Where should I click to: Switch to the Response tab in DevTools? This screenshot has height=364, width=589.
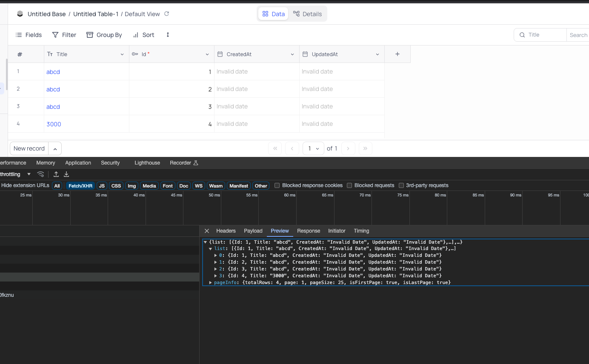pyautogui.click(x=308, y=231)
